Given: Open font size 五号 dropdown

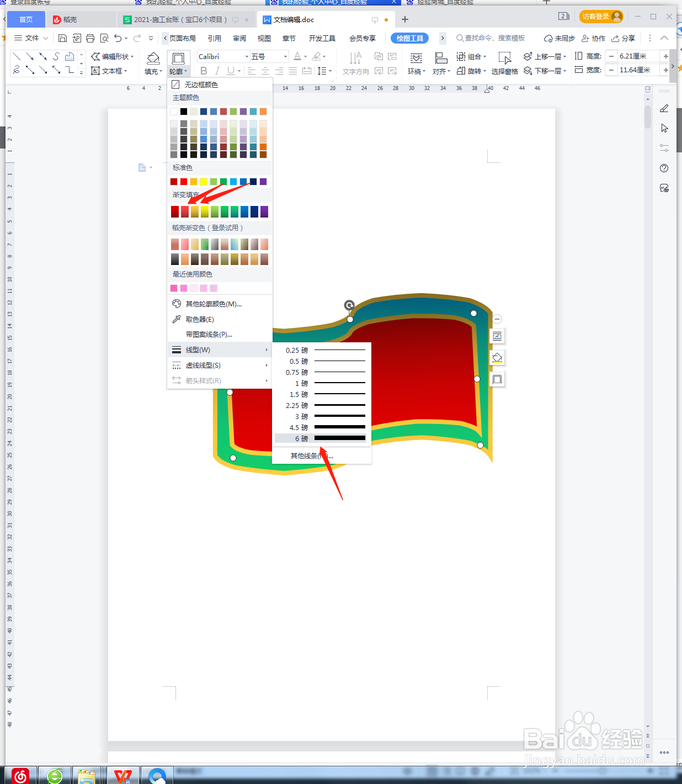Looking at the screenshot, I should click(269, 56).
